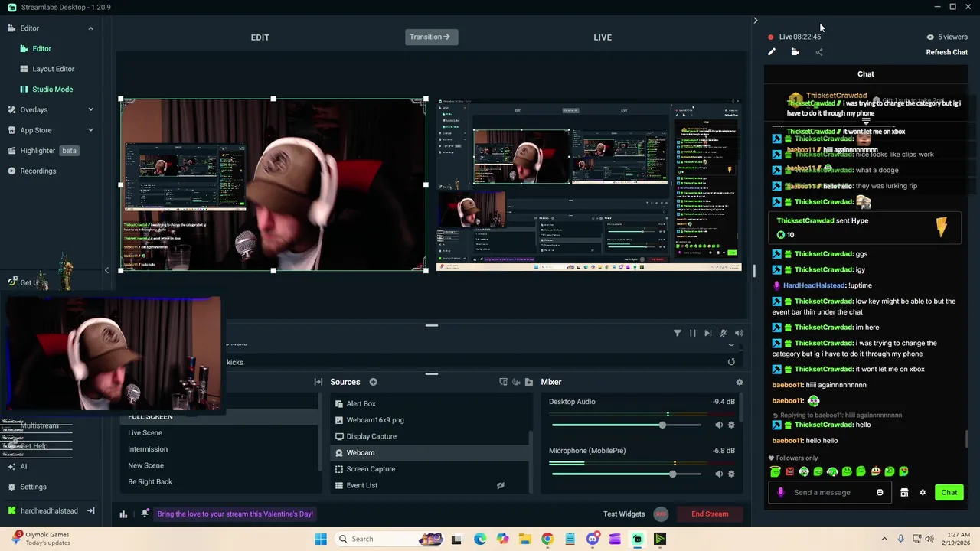Open Windows Start menu

321,539
